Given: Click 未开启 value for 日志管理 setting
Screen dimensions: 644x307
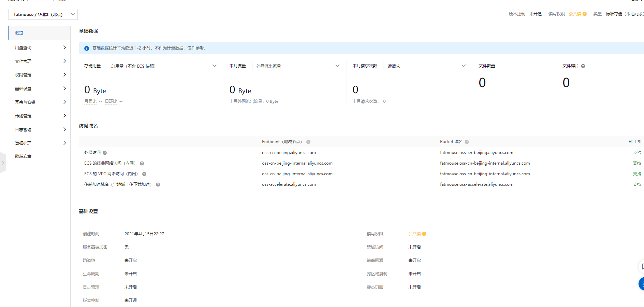Looking at the screenshot, I should [x=131, y=287].
